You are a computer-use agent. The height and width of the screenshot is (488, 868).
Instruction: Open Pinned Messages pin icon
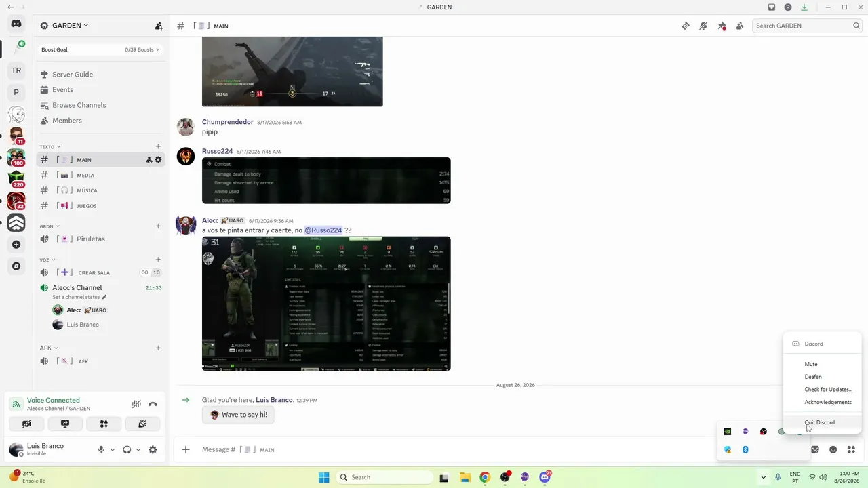(x=722, y=26)
